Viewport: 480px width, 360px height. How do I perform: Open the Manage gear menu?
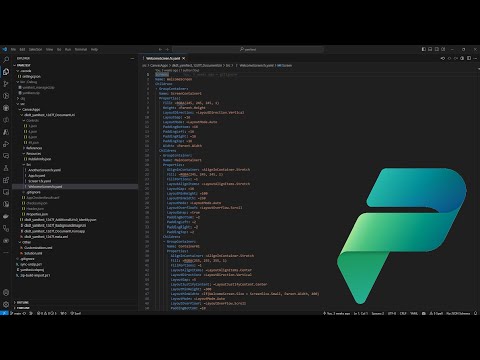pyautogui.click(x=6, y=304)
